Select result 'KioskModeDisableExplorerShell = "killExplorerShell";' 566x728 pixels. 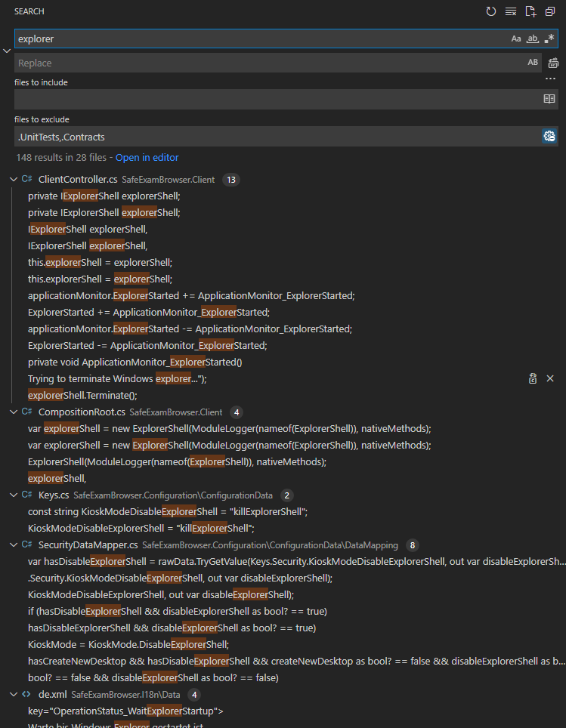coord(141,529)
